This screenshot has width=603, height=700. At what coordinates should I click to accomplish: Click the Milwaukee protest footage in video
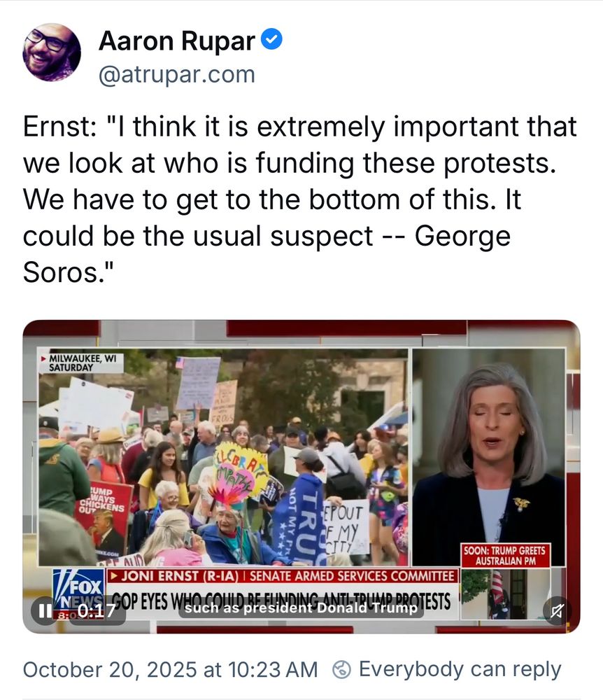(223, 456)
